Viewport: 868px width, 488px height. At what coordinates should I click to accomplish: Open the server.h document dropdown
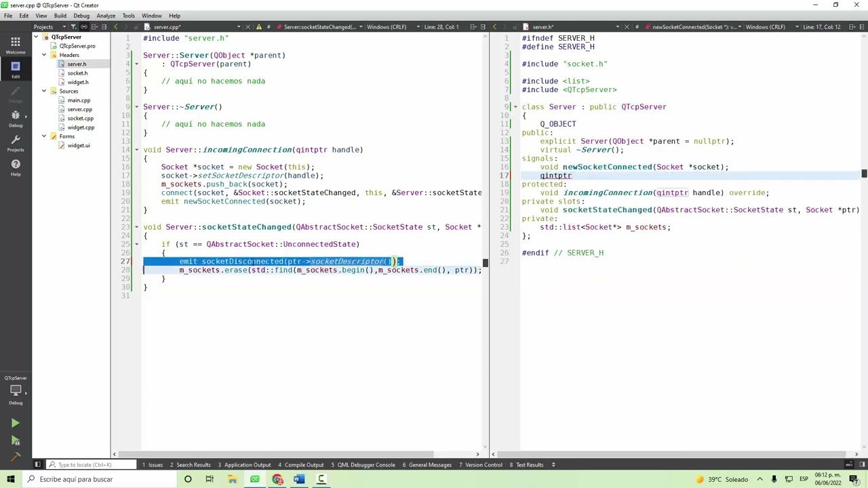click(x=575, y=27)
